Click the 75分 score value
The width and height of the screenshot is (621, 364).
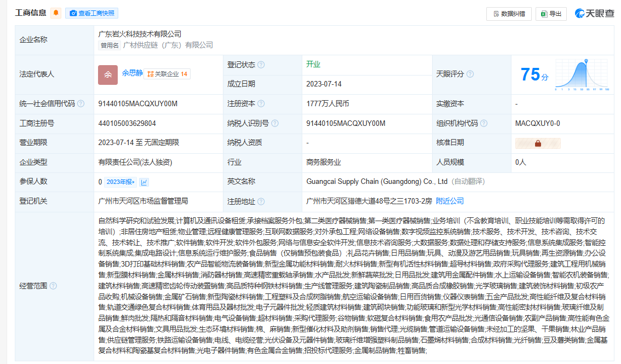click(x=534, y=74)
